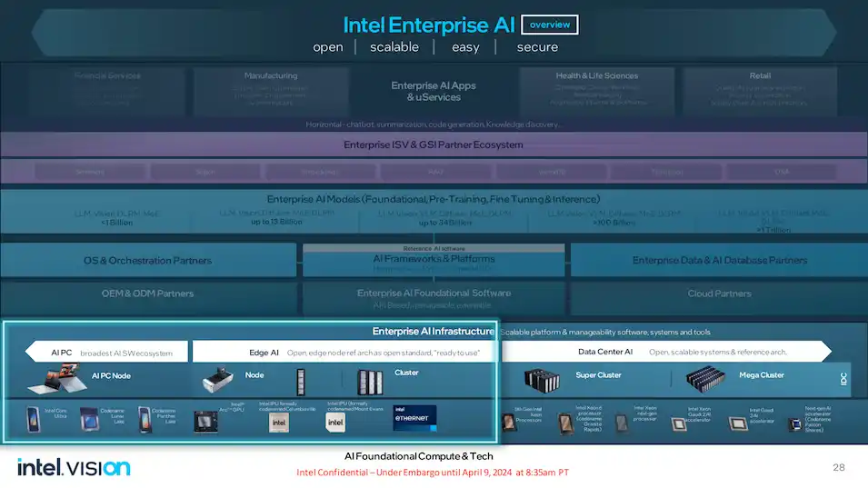The height and width of the screenshot is (488, 868).
Task: Click the Manufacturing industry tile
Action: coord(271,91)
